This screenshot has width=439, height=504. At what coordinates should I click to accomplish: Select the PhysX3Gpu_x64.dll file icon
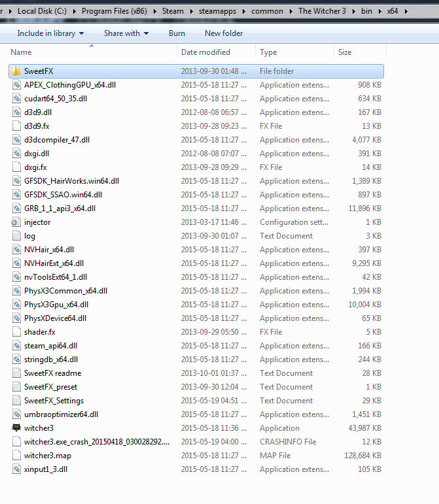point(16,305)
